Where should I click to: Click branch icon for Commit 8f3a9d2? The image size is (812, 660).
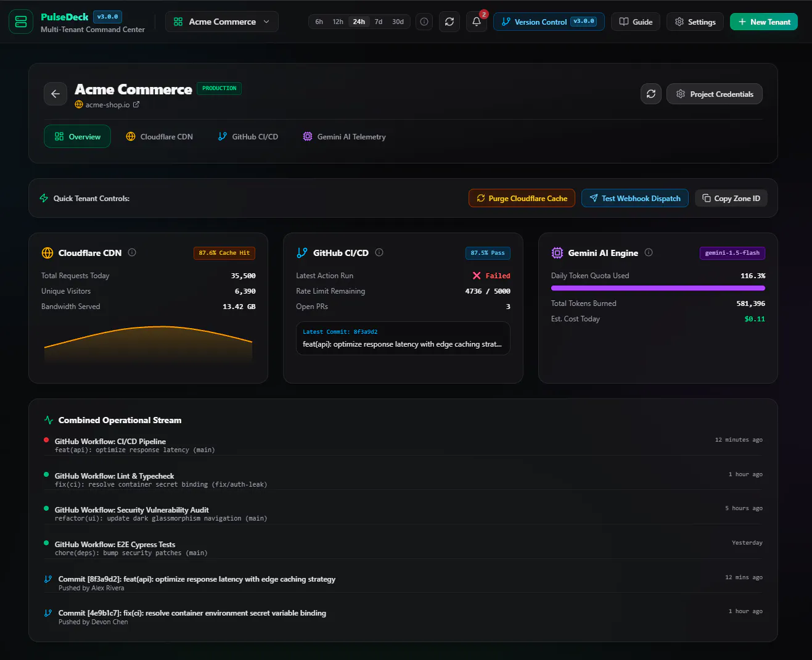(x=48, y=579)
